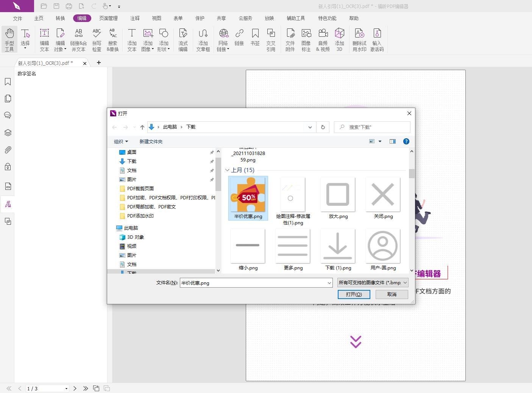
Task: Click the 打开(O) button
Action: [354, 294]
